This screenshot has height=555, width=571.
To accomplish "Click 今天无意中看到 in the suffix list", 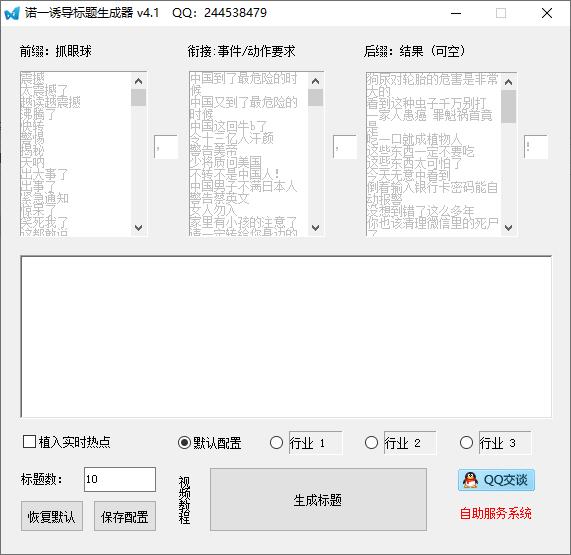I will click(409, 176).
